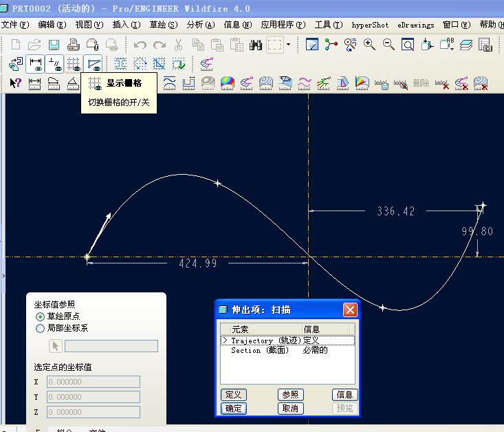
Task: Confirm with the 确定 button
Action: [x=234, y=409]
